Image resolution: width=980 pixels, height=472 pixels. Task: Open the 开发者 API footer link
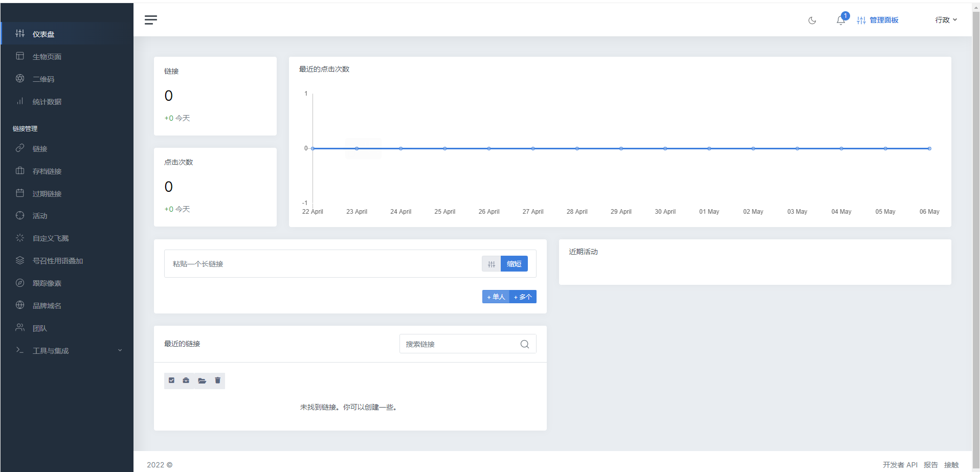tap(901, 464)
